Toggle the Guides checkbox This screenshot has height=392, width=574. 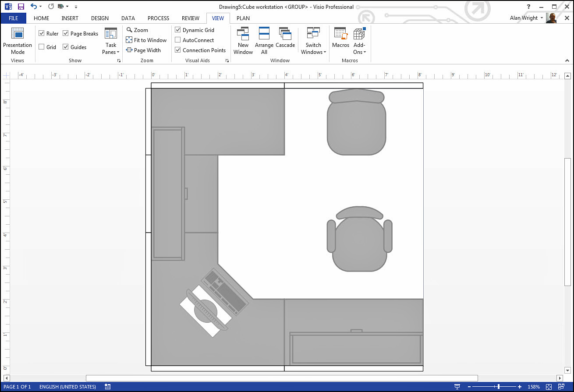click(65, 47)
